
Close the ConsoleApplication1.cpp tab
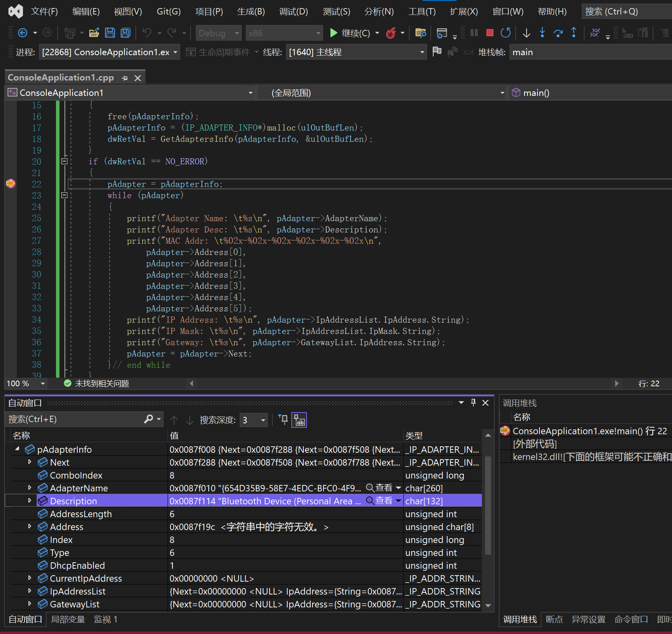[138, 78]
